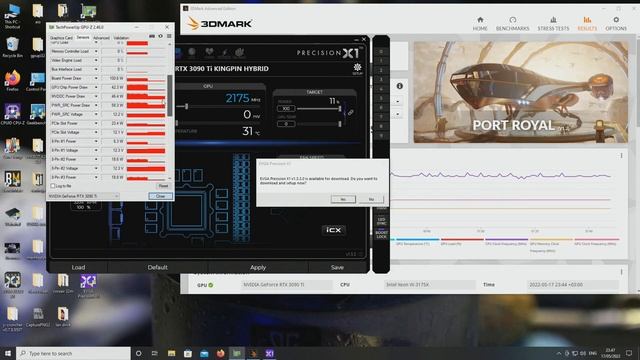Image resolution: width=640 pixels, height=360 pixels.
Task: Open Board Power Draw sensor dropdown
Action: point(96,78)
